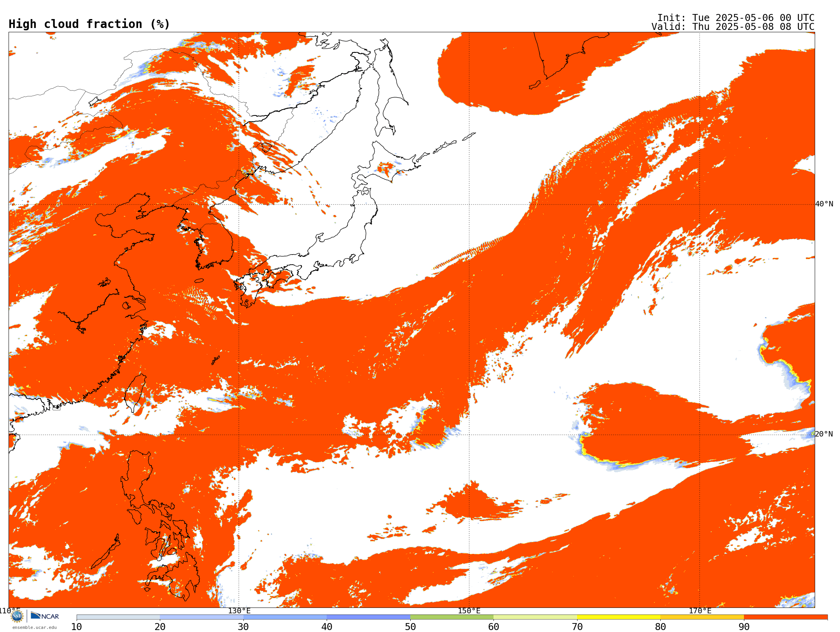Click the 60–70 pale yellow-green colorbar segment
Screen dimensions: 840x632
[535, 617]
